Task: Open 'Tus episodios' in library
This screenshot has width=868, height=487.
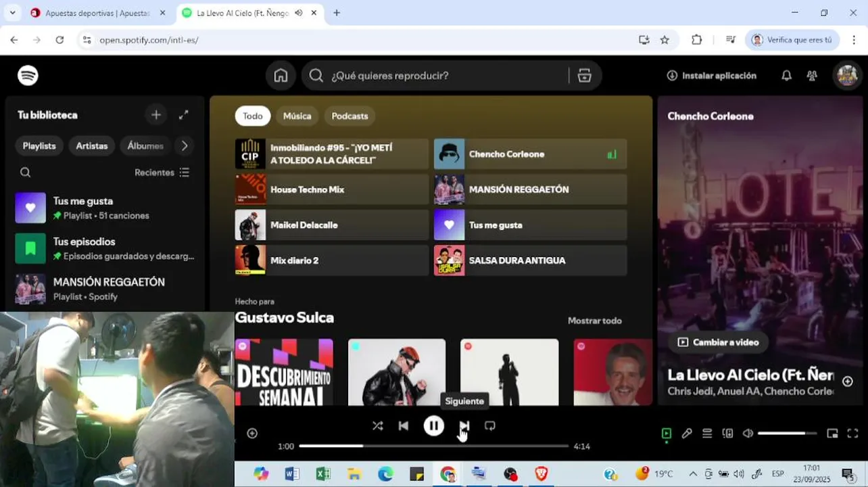Action: pyautogui.click(x=106, y=248)
